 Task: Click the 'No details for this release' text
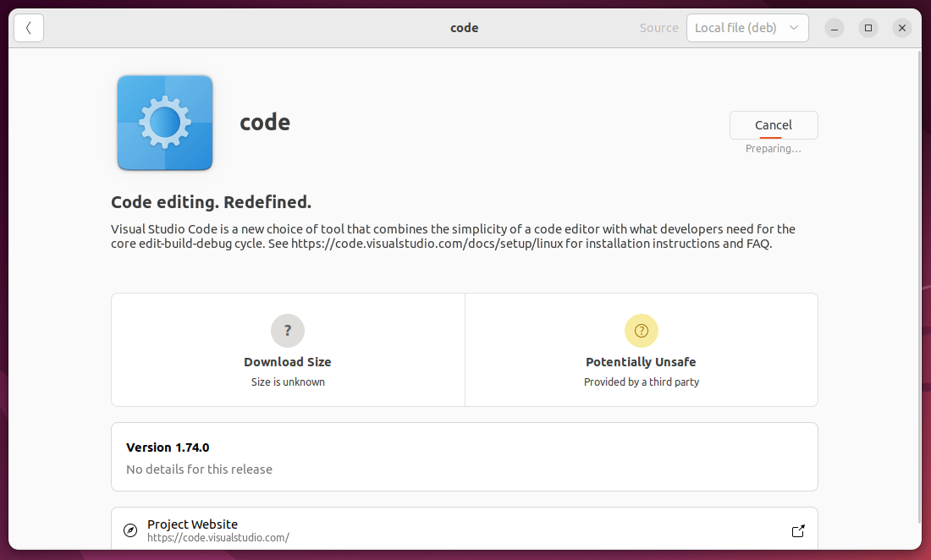pos(199,469)
